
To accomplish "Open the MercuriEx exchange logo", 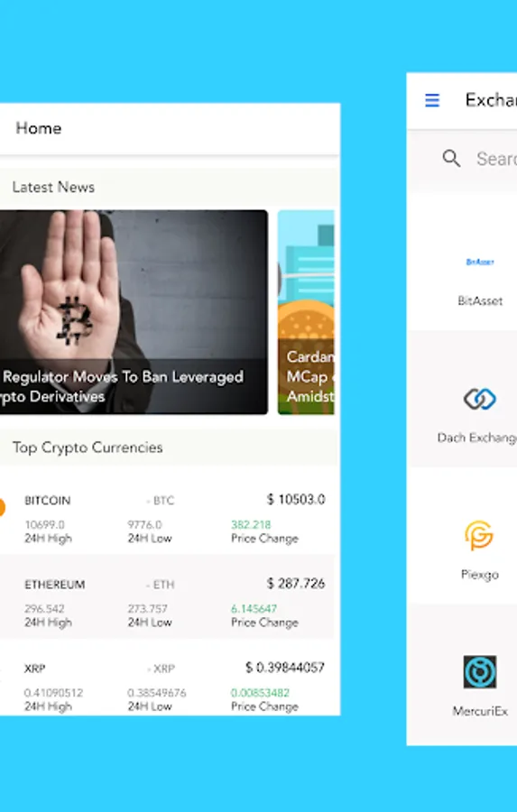I will 480,671.
